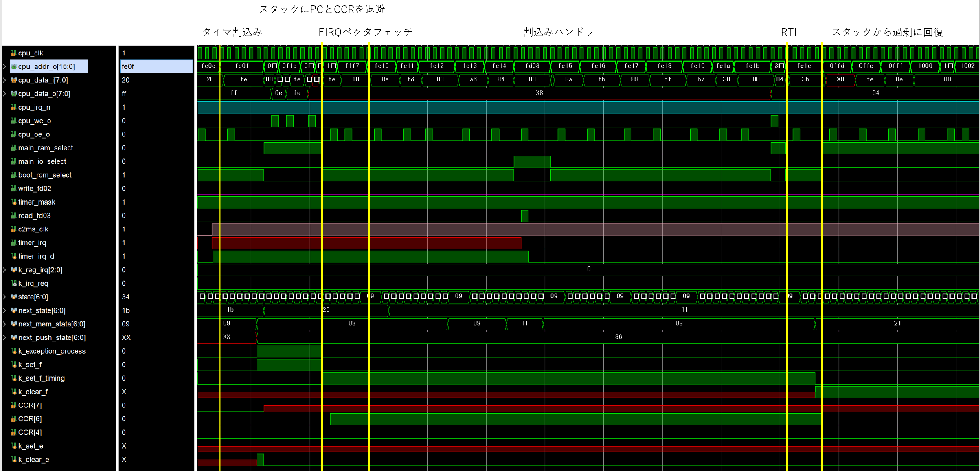The image size is (980, 471).
Task: Click the cpu_clk signal icon
Action: point(14,53)
